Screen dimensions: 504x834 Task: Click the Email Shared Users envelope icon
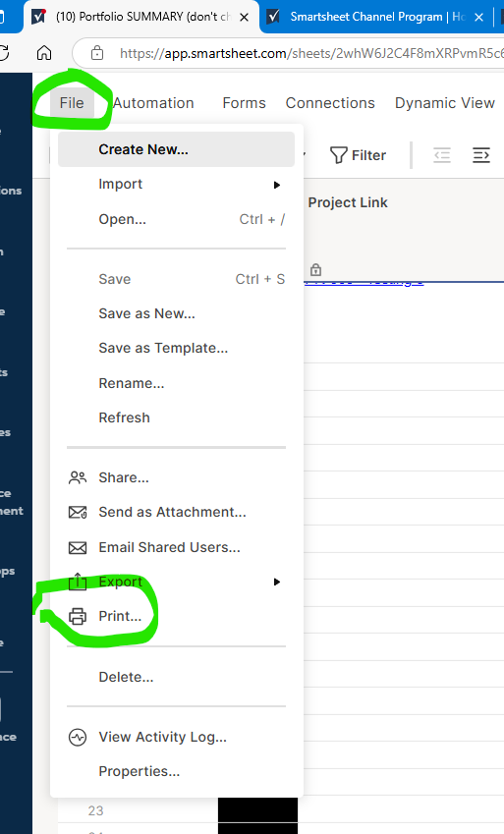(78, 547)
